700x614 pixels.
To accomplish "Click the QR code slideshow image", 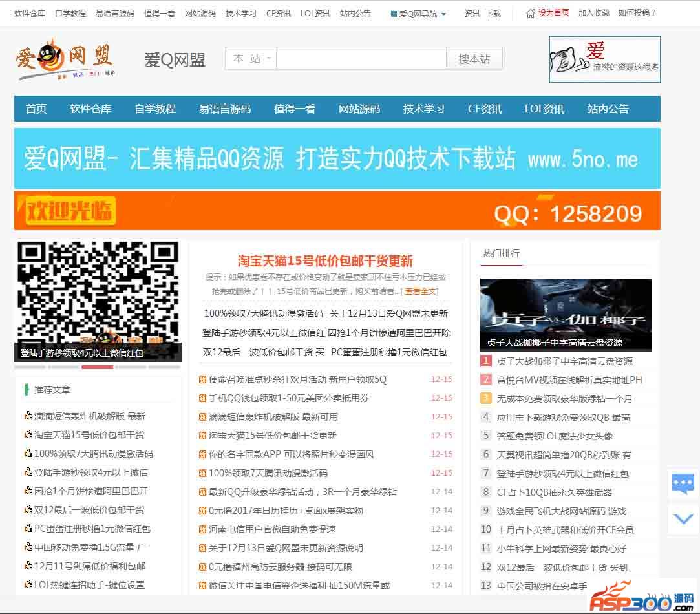I will 98,301.
